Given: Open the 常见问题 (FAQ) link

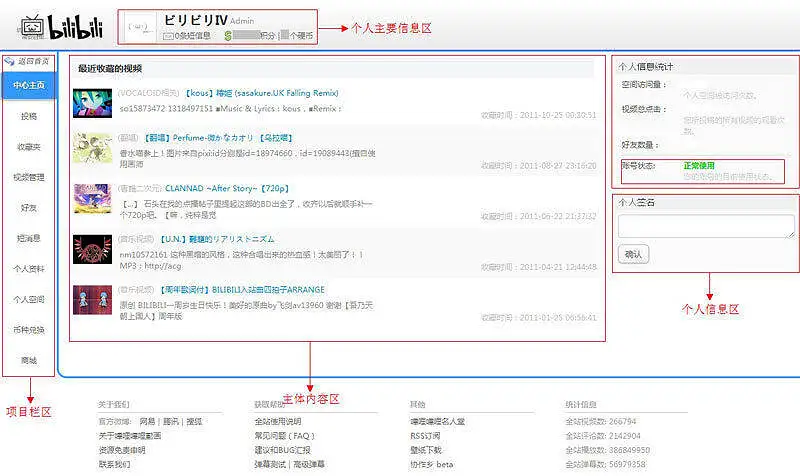Looking at the screenshot, I should coord(285,436).
